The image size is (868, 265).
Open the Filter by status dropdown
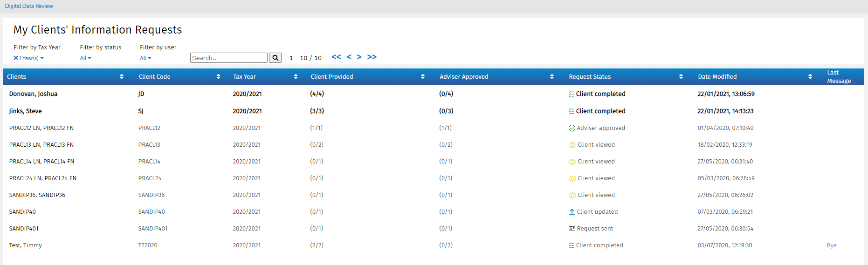(x=86, y=58)
